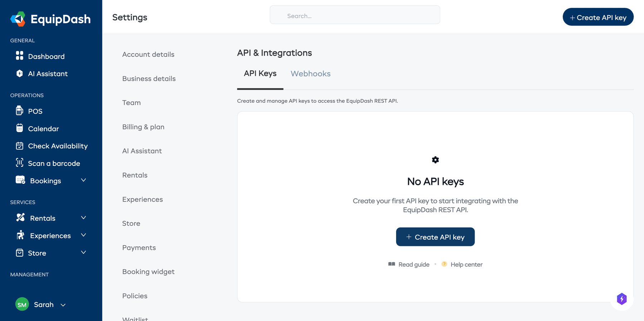Open Dashboard via its grid icon
This screenshot has width=644, height=321.
[20, 55]
